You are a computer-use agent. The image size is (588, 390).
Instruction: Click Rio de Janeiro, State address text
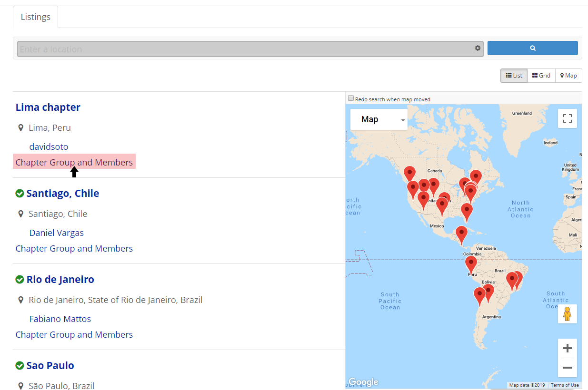(x=115, y=300)
